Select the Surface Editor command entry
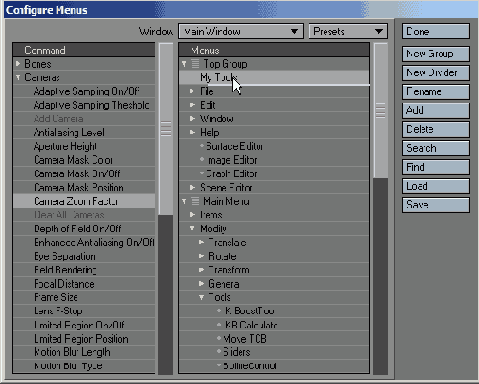This screenshot has width=479, height=384. 274,146
